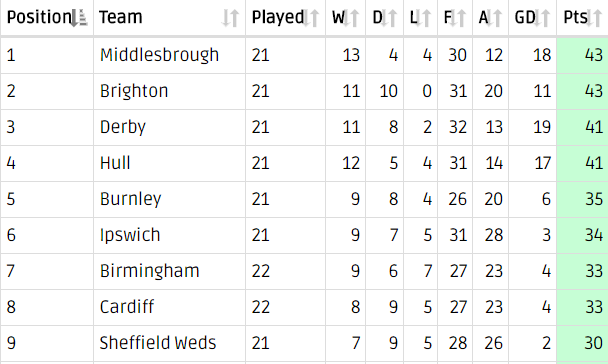Click Middlesbrough's 43 points cell
The height and width of the screenshot is (364, 608).
[x=582, y=55]
